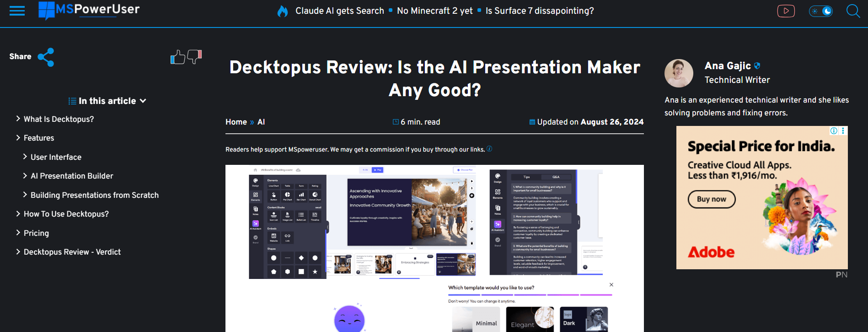Image resolution: width=868 pixels, height=332 pixels.
Task: Expand the Features entry
Action: (18, 137)
